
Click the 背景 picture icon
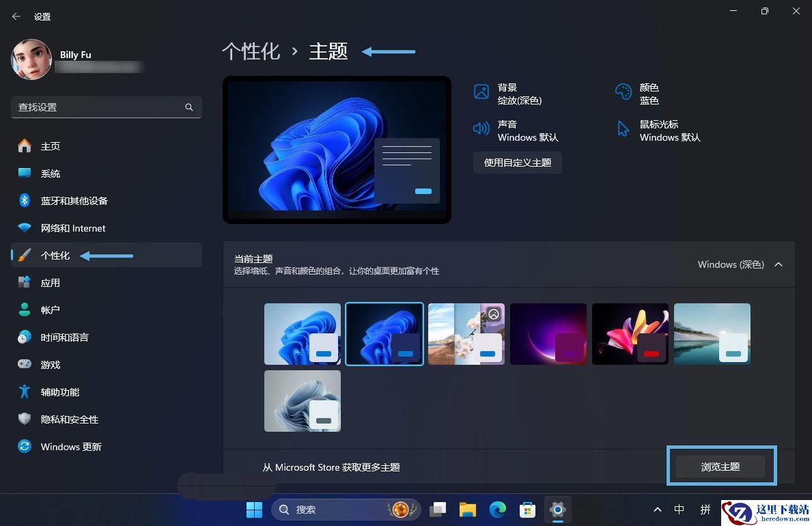(x=481, y=92)
